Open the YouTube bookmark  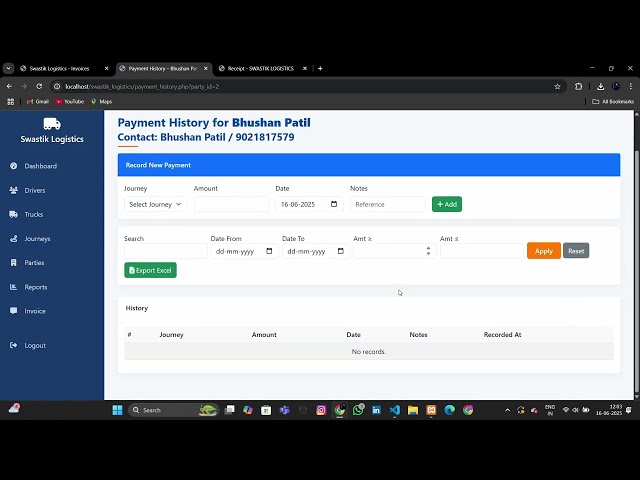[70, 102]
